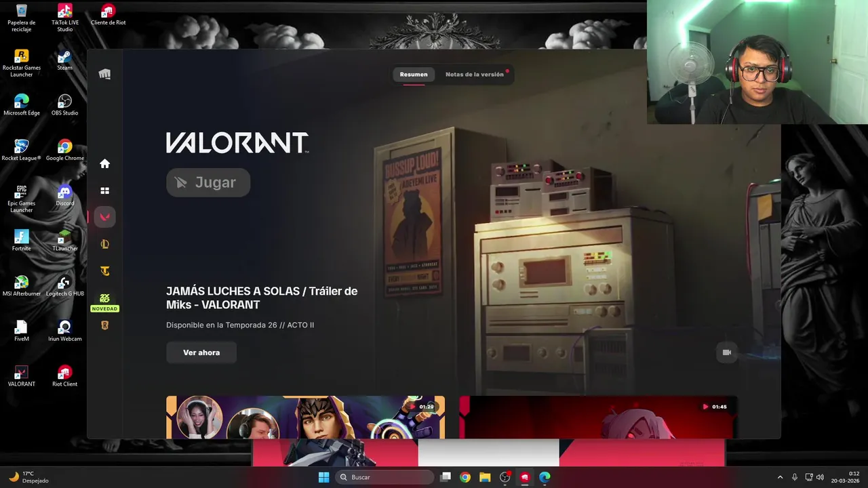Open Riot Client from the taskbar
Image resolution: width=868 pixels, height=488 pixels.
pyautogui.click(x=525, y=477)
